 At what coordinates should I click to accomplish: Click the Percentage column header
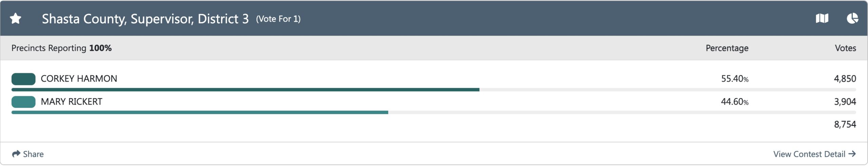(727, 48)
